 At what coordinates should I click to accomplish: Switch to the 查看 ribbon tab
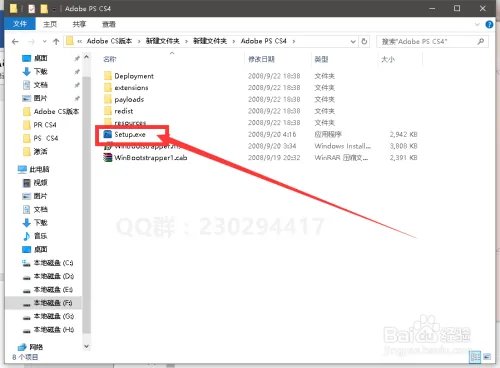pos(109,24)
